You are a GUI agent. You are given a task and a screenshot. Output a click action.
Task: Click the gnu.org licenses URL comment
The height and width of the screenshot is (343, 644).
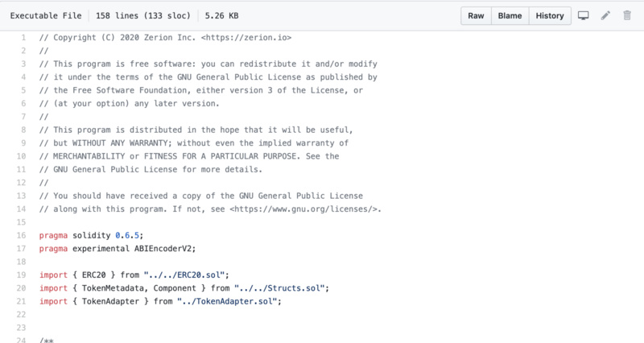pyautogui.click(x=303, y=209)
